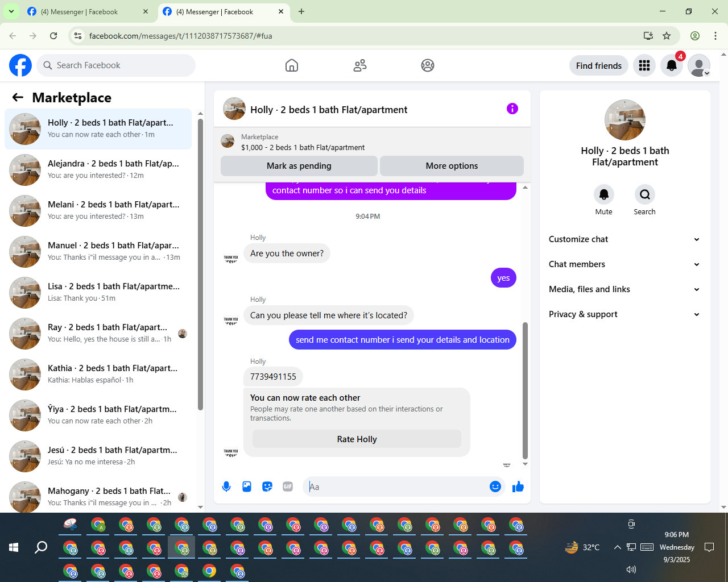Open the Facebook logo home link
This screenshot has height=582, width=728.
(x=20, y=65)
